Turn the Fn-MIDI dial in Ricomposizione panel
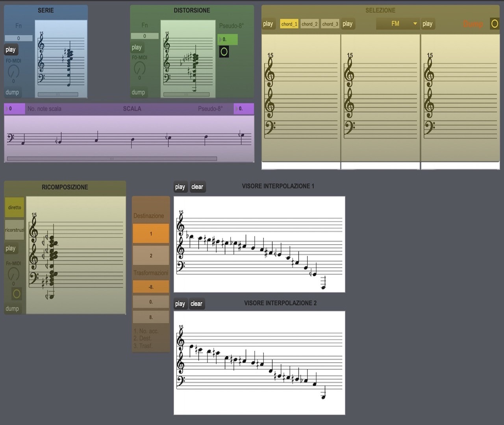The image size is (504, 425). coord(13,274)
